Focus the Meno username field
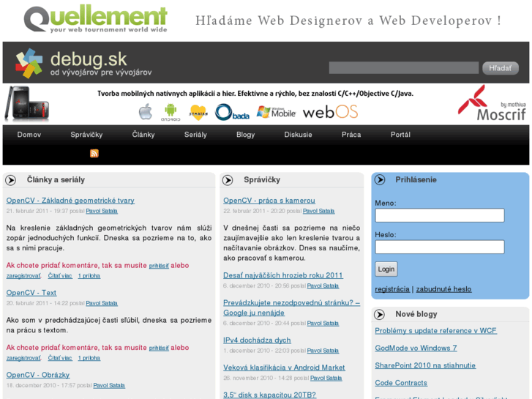The width and height of the screenshot is (532, 399). tap(440, 215)
